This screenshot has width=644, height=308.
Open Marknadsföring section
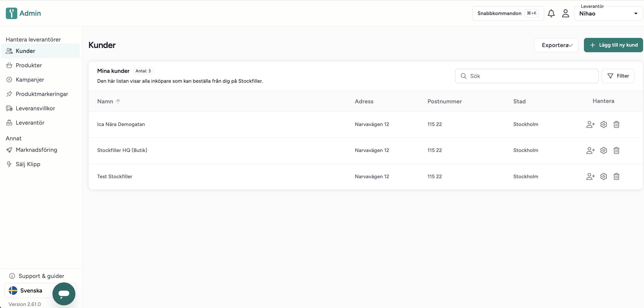pyautogui.click(x=41, y=150)
